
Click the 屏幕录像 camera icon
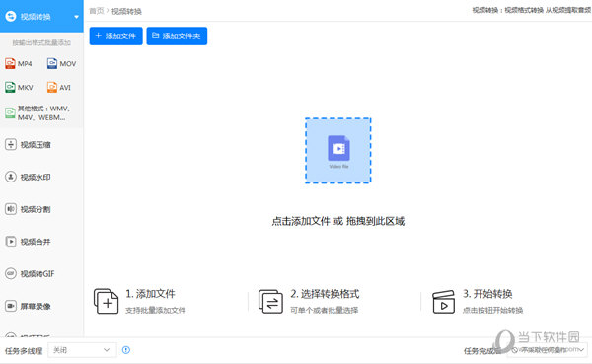tap(11, 306)
